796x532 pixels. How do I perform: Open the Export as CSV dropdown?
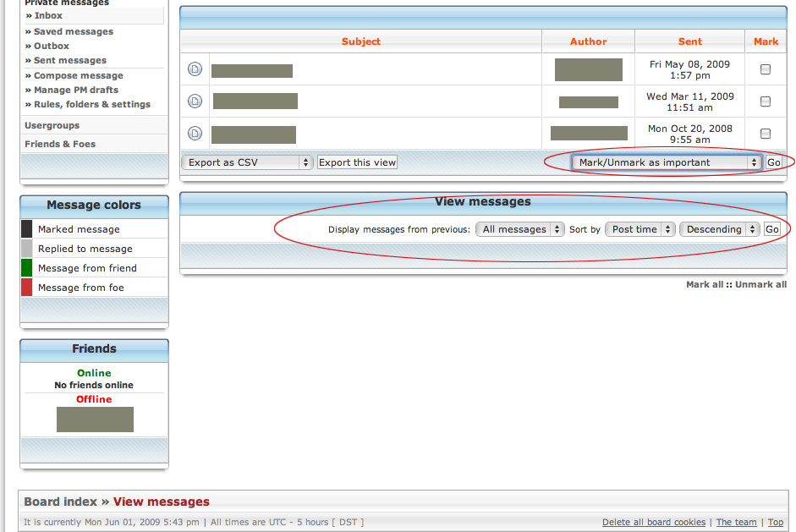[247, 162]
